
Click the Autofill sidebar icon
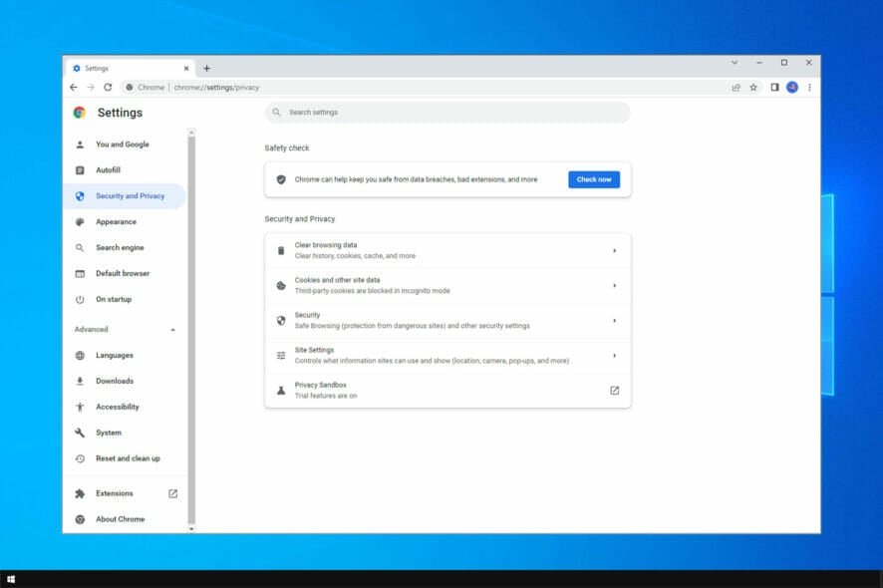click(82, 170)
